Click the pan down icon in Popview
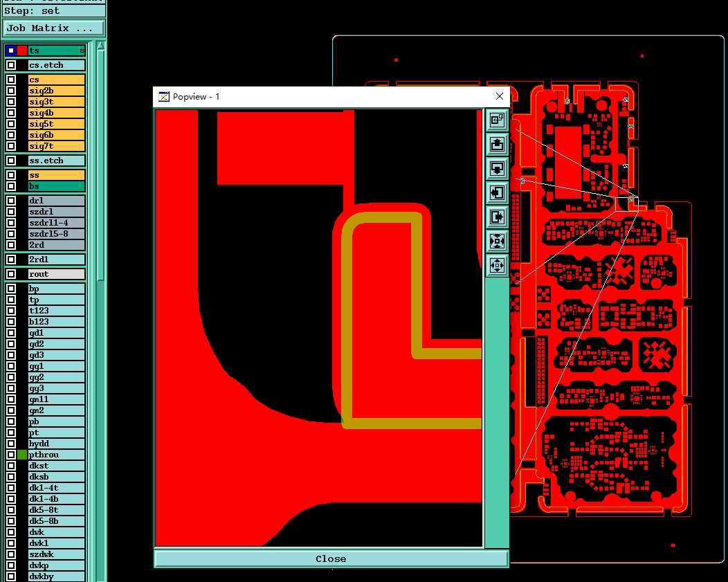The image size is (728, 582). point(497,168)
